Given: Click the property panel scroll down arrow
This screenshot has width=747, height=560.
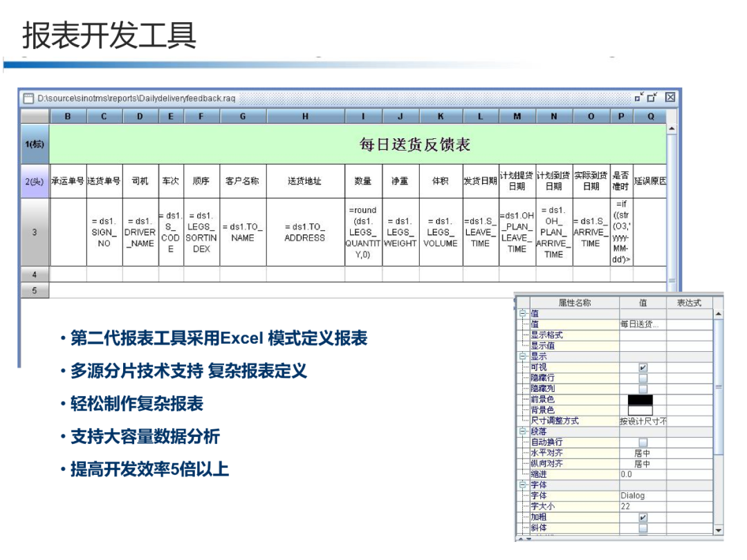Looking at the screenshot, I should click(x=718, y=530).
